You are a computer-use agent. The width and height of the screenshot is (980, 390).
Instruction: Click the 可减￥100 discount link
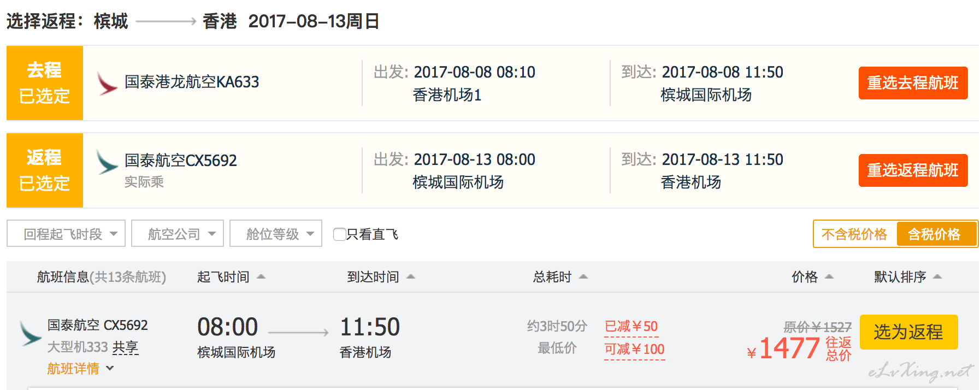click(x=634, y=350)
